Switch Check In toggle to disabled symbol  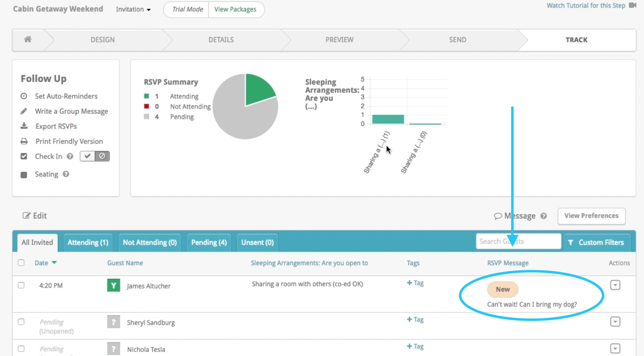102,156
